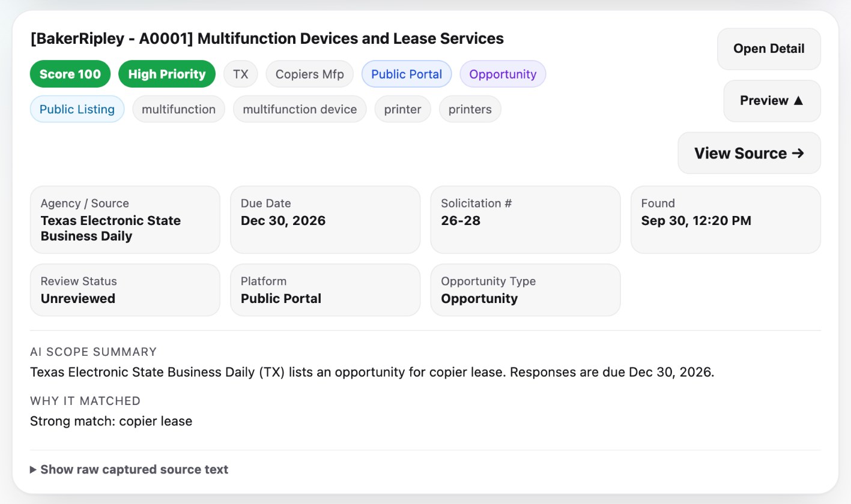The image size is (851, 504).
Task: Select the printers keyword tag
Action: click(470, 109)
